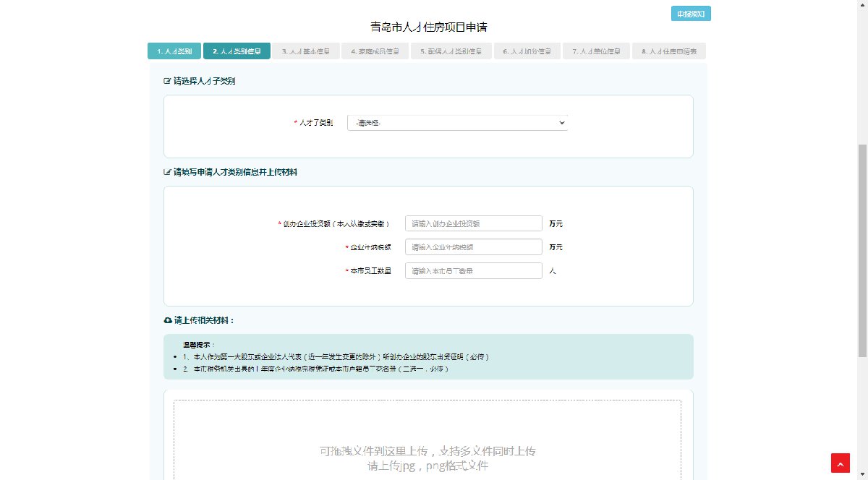868x480 pixels.
Task: Click the 温馨提示 note label
Action: 200,346
